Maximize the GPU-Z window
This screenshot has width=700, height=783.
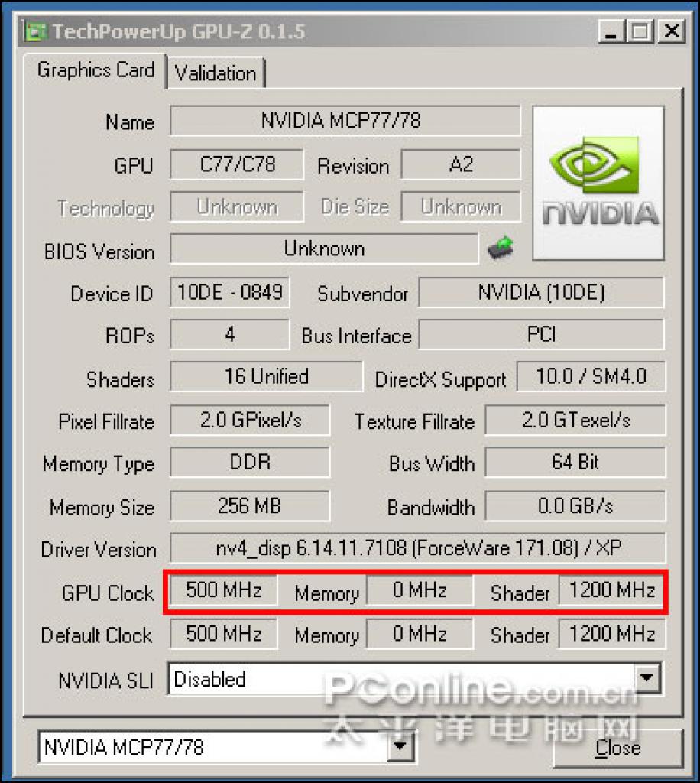640,31
